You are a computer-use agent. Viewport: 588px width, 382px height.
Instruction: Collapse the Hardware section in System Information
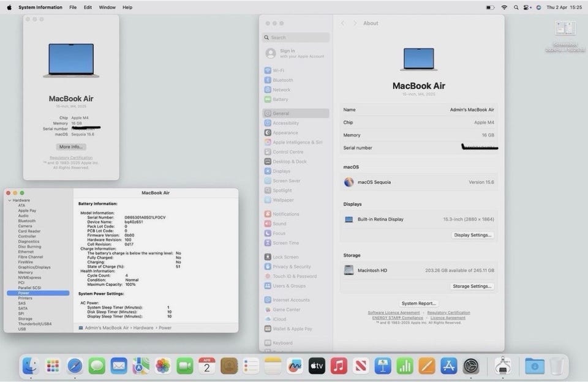10,201
